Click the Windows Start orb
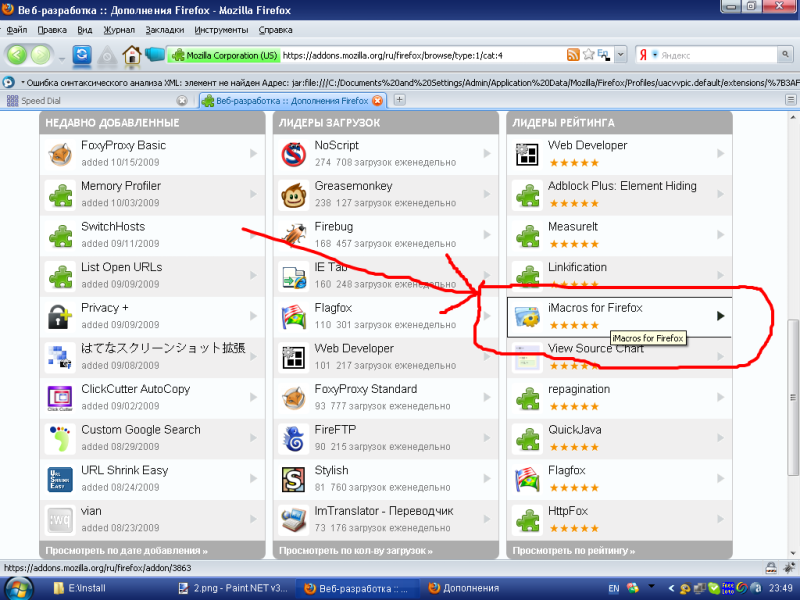The width and height of the screenshot is (800, 600). 18,588
